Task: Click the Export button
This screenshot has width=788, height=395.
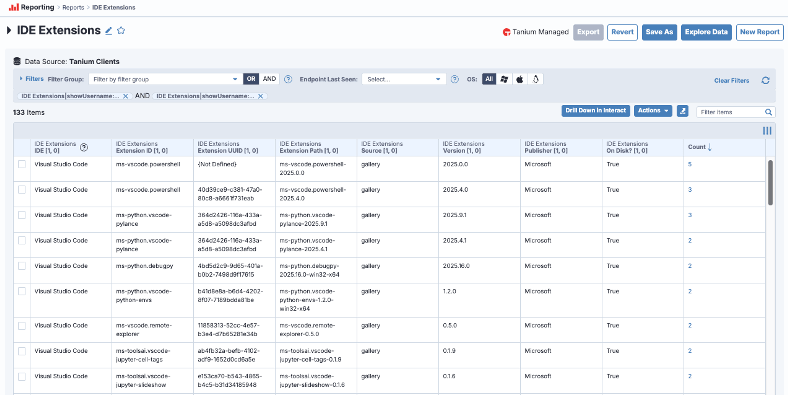Action: coord(588,32)
